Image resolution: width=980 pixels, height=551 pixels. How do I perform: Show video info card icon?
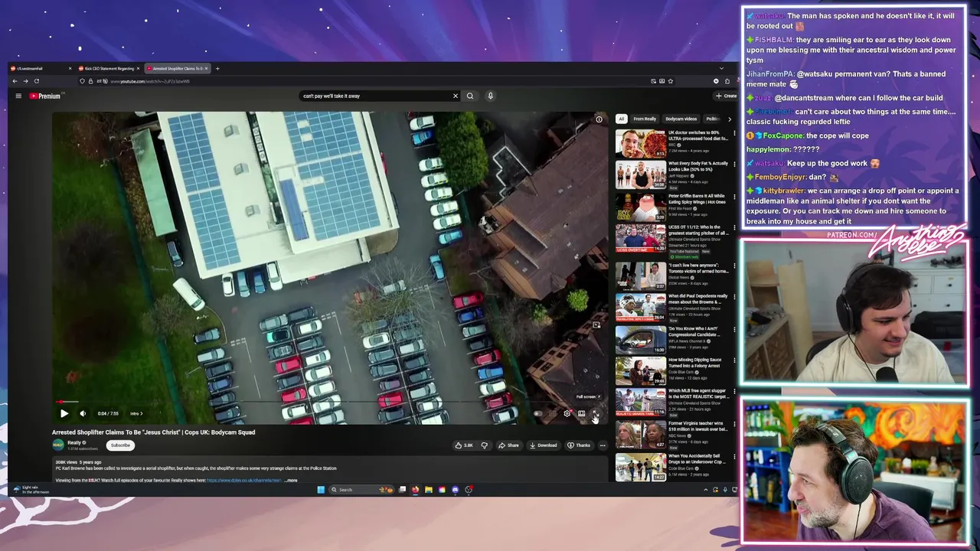(x=599, y=119)
